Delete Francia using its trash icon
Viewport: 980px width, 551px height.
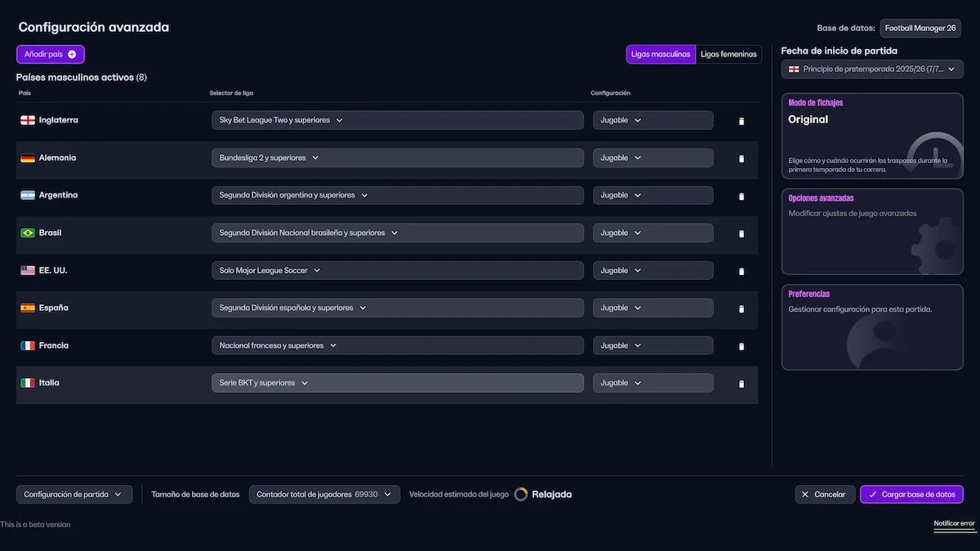(742, 346)
